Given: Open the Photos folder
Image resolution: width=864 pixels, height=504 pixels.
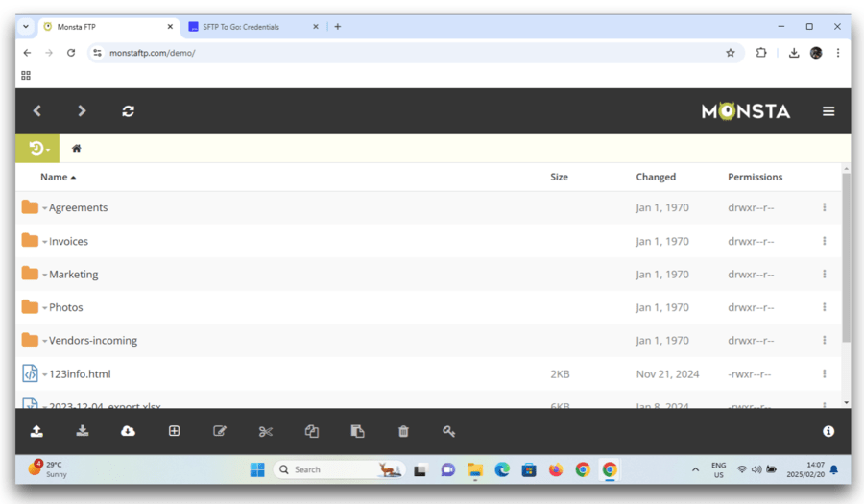Looking at the screenshot, I should [65, 307].
